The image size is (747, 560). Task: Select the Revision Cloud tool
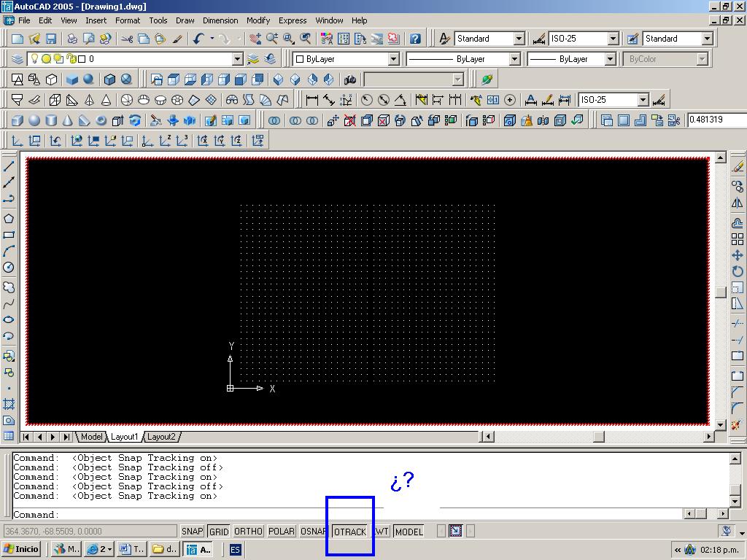tap(9, 287)
